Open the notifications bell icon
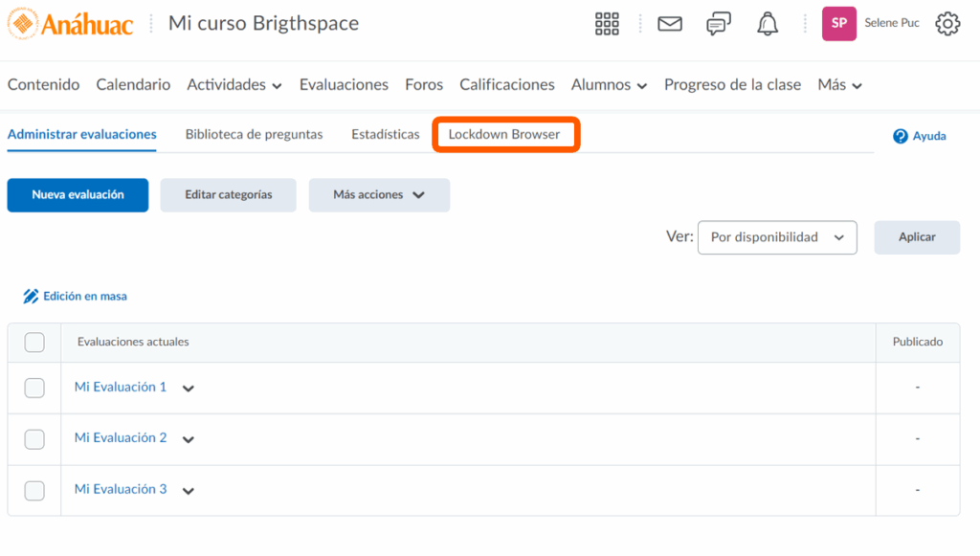Image resolution: width=980 pixels, height=556 pixels. tap(768, 24)
